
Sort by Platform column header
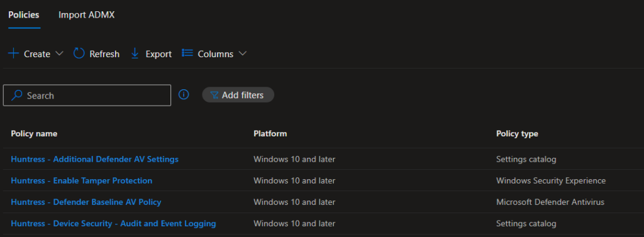point(270,133)
